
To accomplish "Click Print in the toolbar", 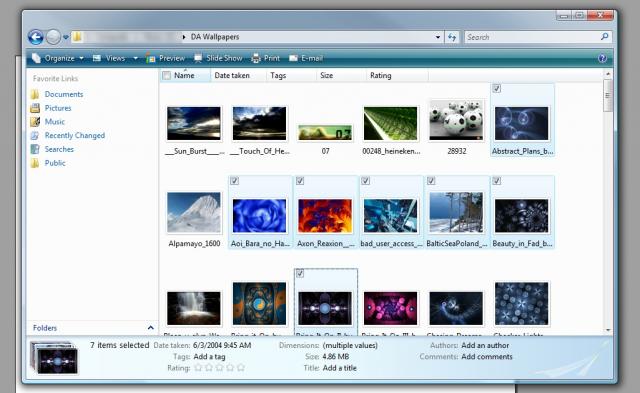I will tap(265, 58).
